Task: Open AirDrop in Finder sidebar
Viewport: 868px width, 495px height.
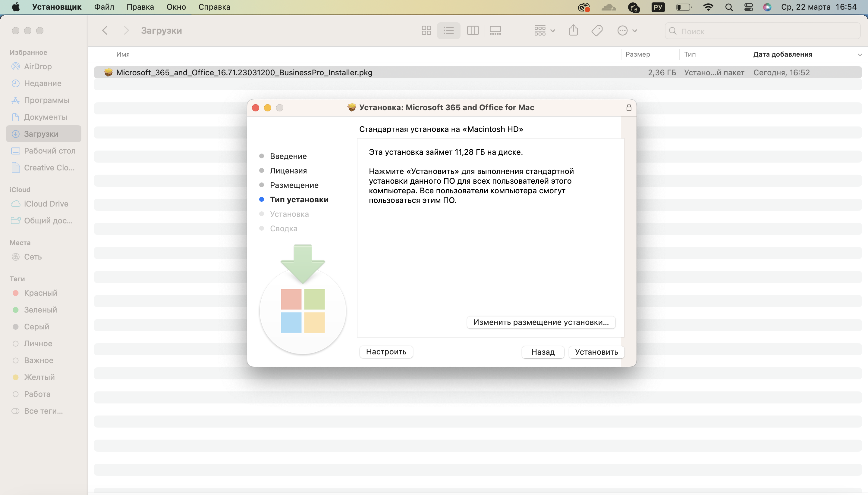Action: (38, 66)
